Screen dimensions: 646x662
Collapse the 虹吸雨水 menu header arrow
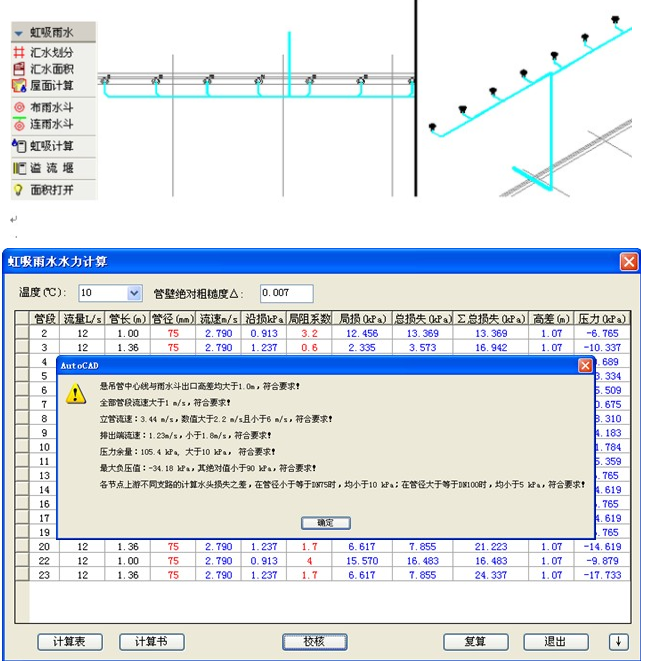pyautogui.click(x=18, y=33)
